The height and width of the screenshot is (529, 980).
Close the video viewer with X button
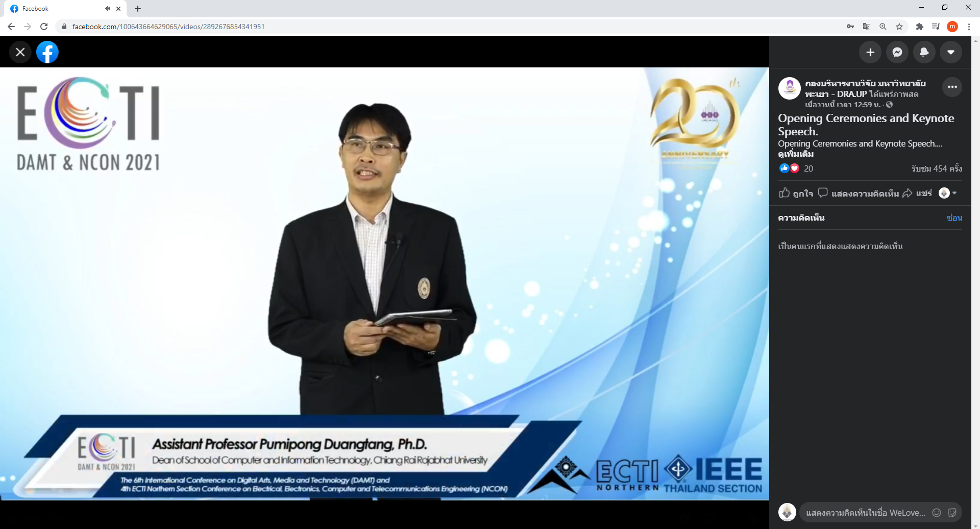tap(20, 52)
